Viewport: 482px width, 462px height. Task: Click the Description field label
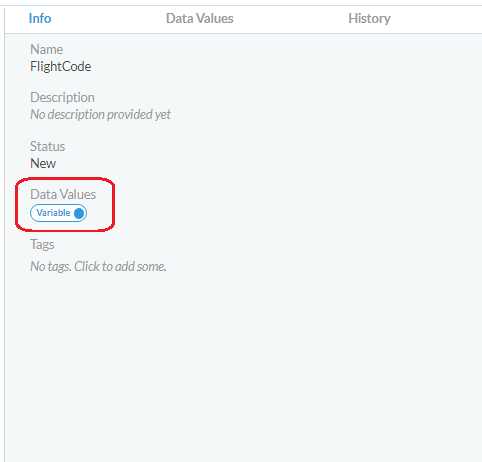point(62,97)
